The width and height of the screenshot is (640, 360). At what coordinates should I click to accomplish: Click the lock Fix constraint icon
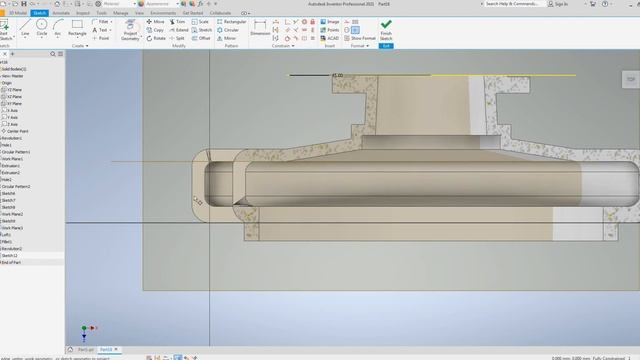point(313,22)
